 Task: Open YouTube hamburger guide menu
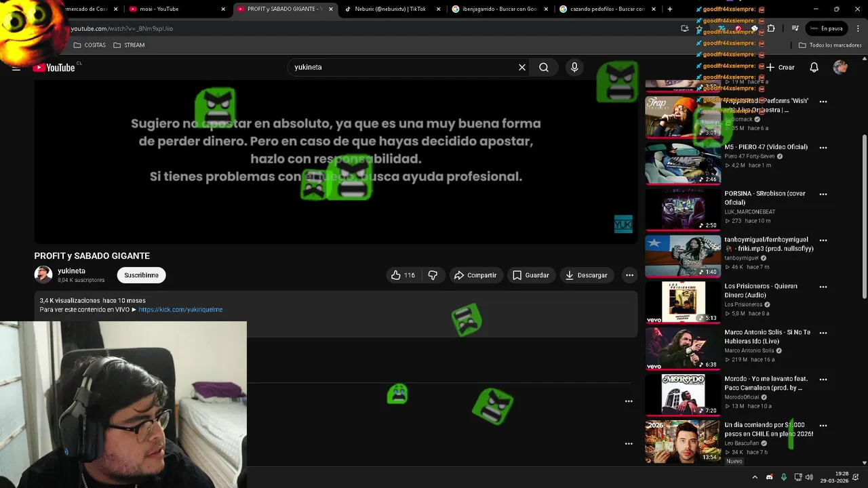point(16,67)
